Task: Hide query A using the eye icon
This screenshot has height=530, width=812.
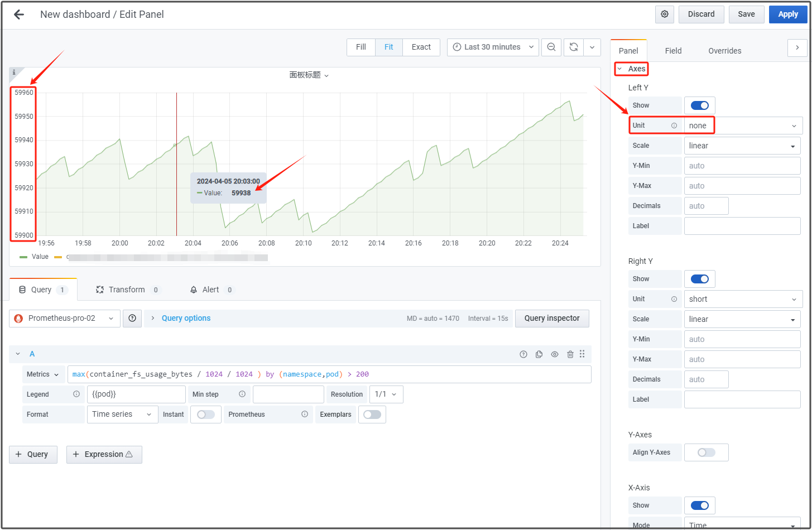Action: pyautogui.click(x=555, y=354)
